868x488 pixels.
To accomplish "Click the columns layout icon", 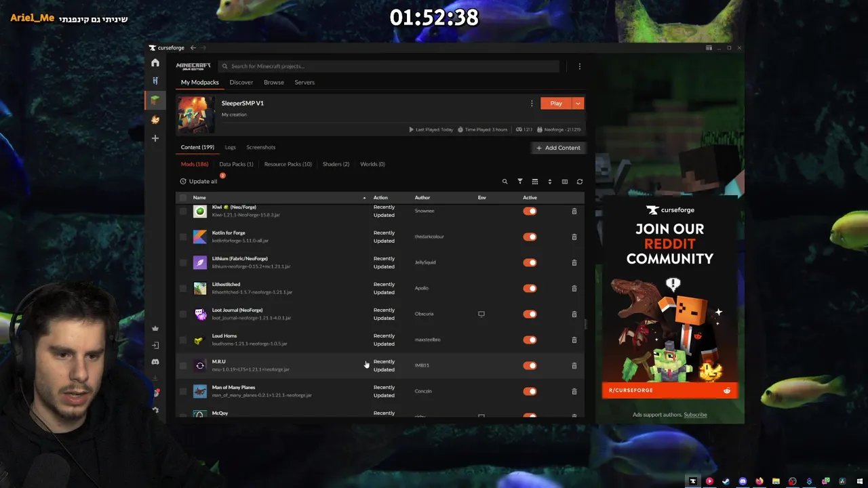I will point(565,182).
